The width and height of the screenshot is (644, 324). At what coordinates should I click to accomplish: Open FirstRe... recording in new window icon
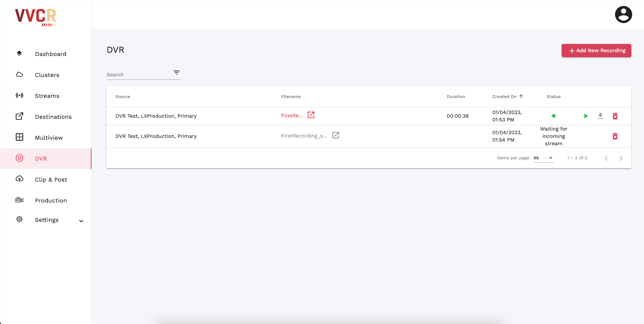311,115
